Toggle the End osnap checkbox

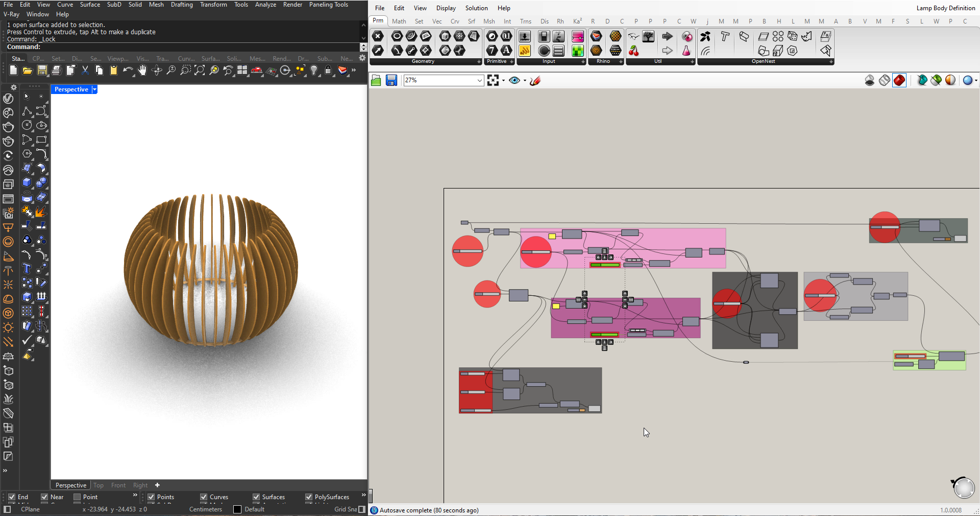coord(12,497)
